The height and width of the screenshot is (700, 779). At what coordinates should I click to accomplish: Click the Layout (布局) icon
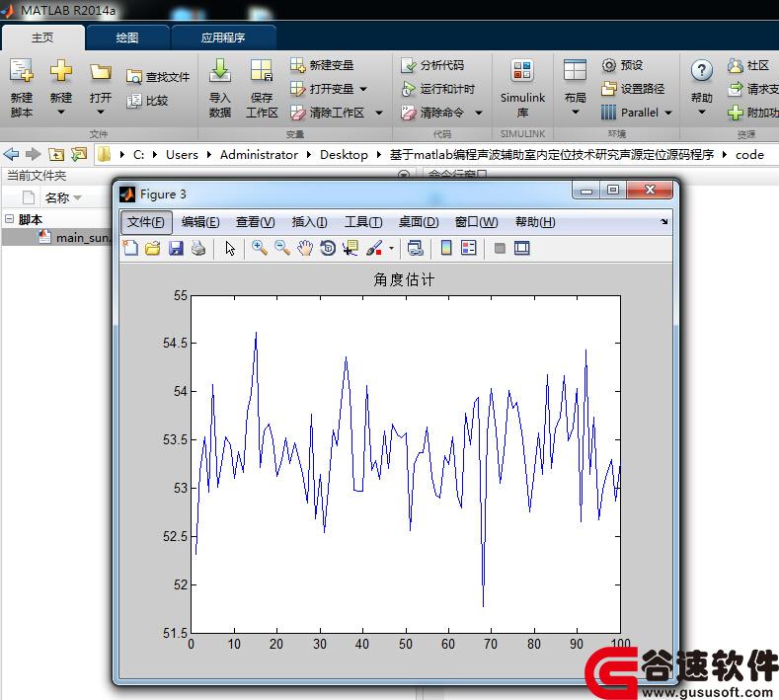[575, 71]
